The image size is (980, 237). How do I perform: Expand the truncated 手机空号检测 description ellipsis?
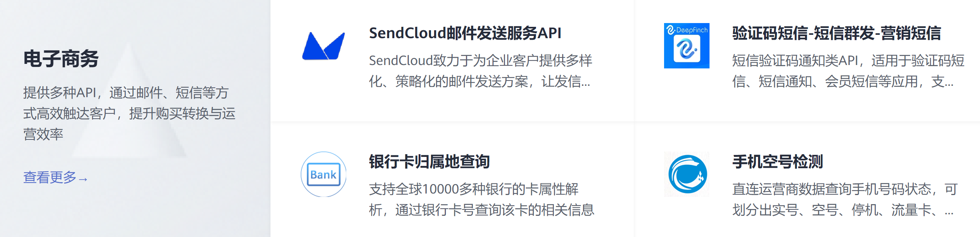coord(949,211)
